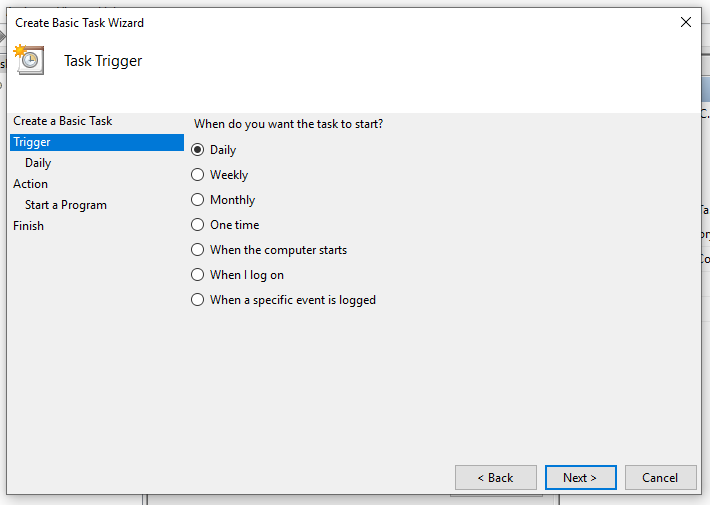This screenshot has height=505, width=710.
Task: Open the Create a Basic Task step
Action: (62, 121)
